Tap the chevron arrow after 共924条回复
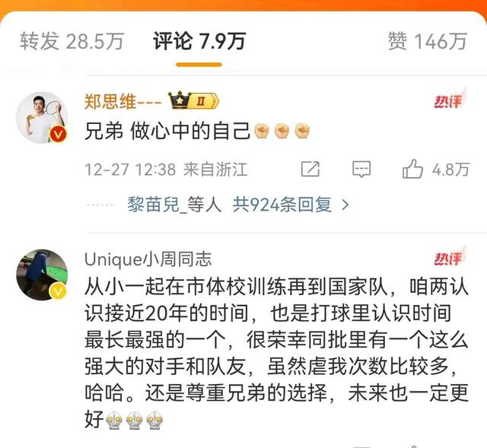The height and width of the screenshot is (448, 487). coord(345,205)
